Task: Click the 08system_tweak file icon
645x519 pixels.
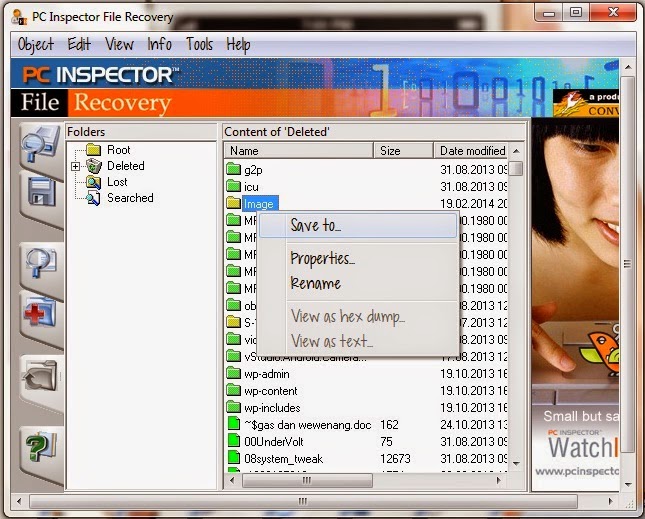Action: point(234,457)
